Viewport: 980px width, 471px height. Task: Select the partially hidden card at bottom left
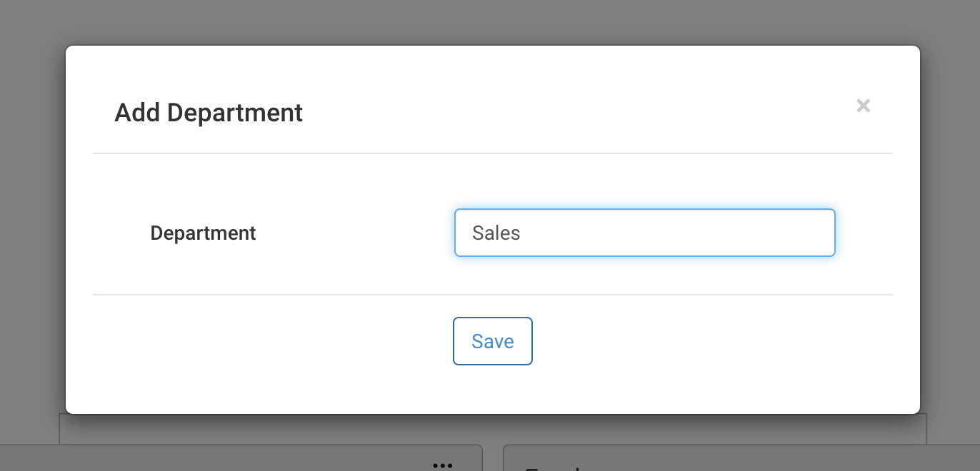coord(241,458)
